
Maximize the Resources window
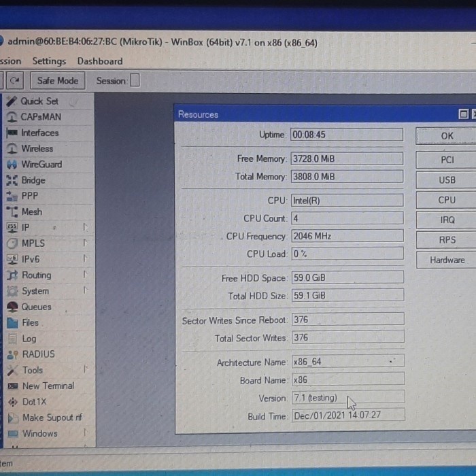(x=463, y=114)
